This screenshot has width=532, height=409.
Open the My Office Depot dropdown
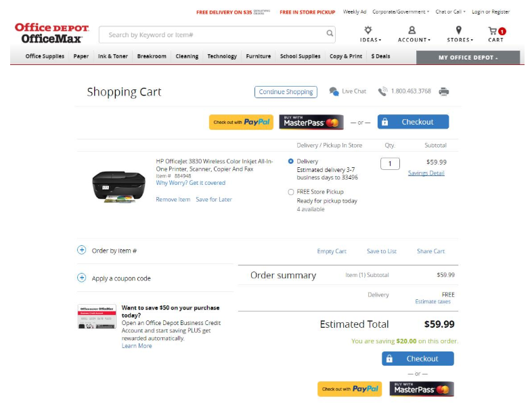point(468,58)
